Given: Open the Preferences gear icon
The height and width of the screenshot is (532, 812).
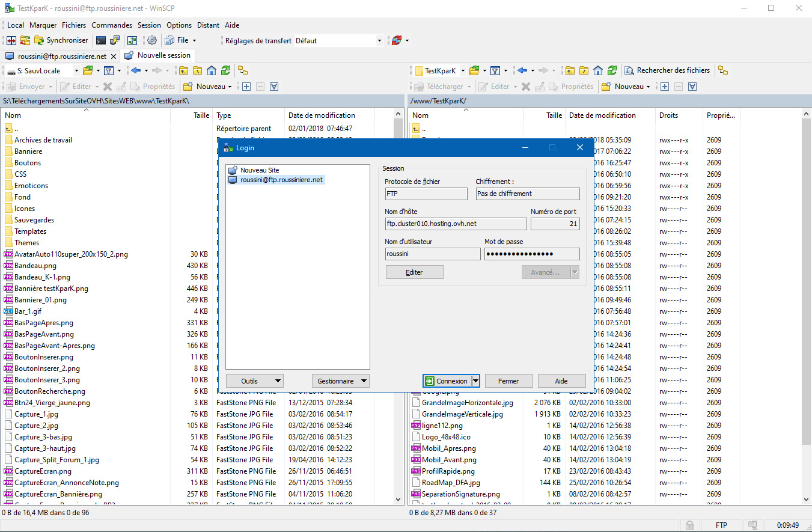Looking at the screenshot, I should (152, 40).
